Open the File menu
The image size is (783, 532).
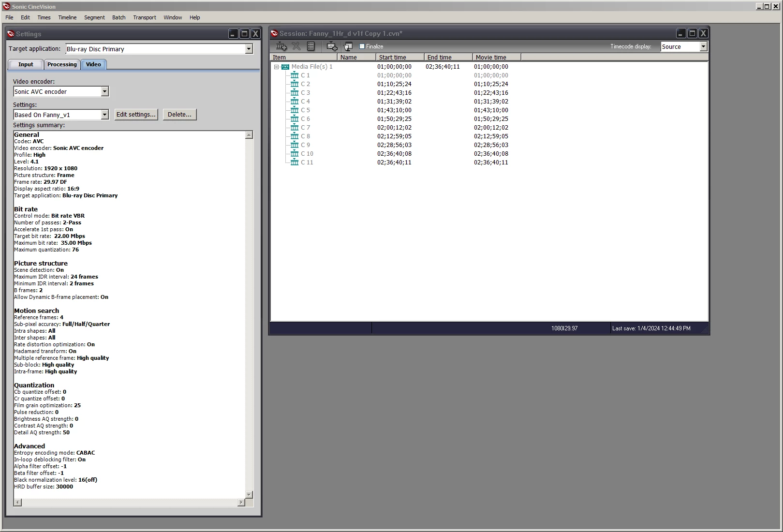(9, 17)
